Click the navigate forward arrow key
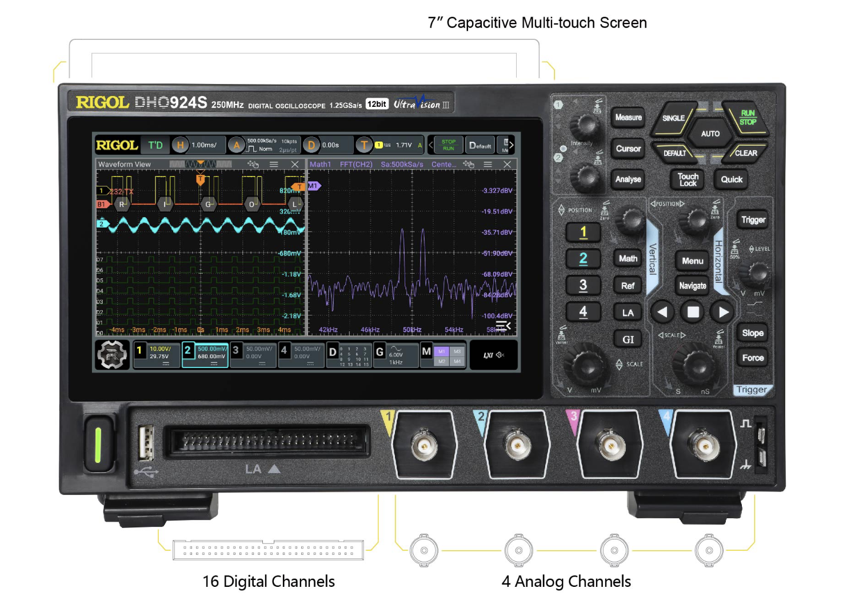Screen dimensions: 855x616 (724, 312)
